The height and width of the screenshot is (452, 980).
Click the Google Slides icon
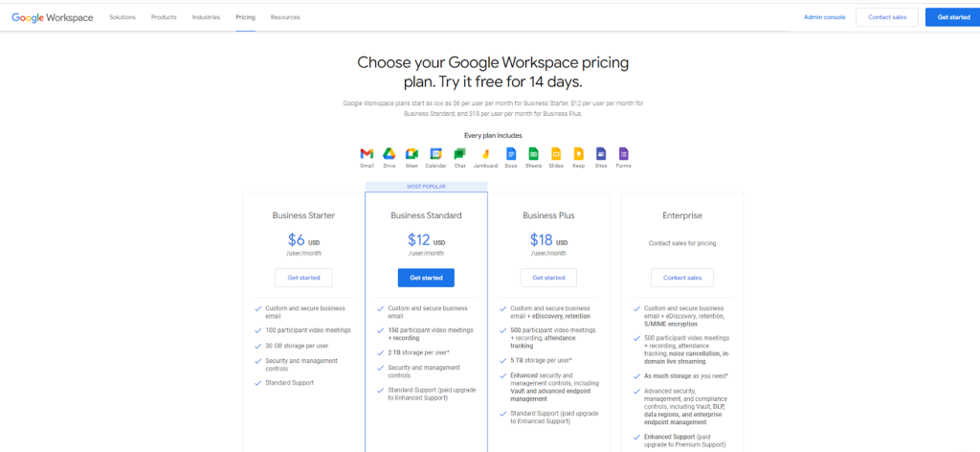click(x=556, y=154)
